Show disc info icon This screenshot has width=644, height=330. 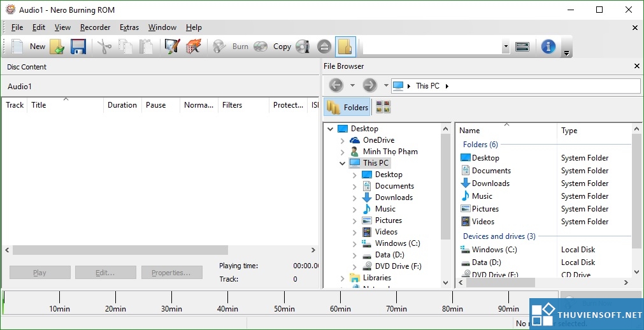coord(303,47)
